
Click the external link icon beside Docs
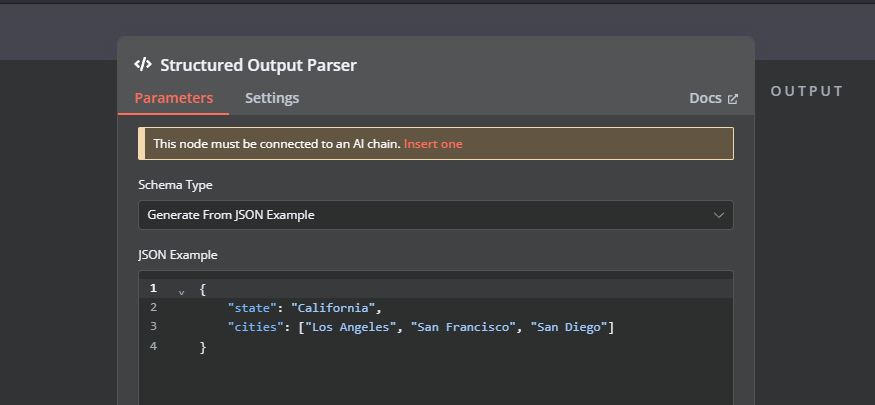coord(733,99)
